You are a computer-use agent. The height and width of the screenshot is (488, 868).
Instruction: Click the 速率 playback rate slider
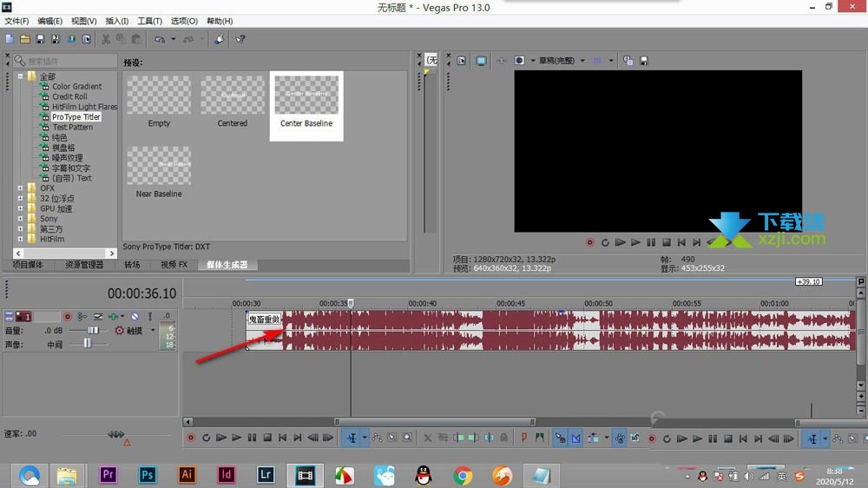116,435
